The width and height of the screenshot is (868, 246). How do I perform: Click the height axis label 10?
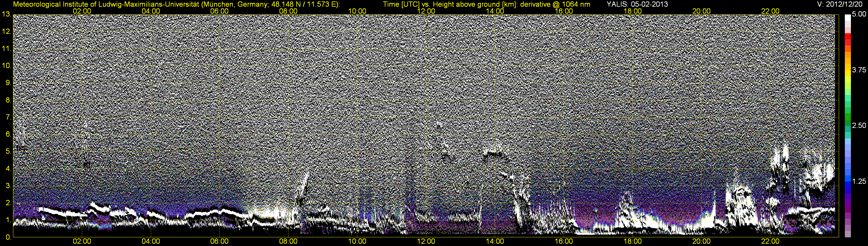(x=6, y=66)
